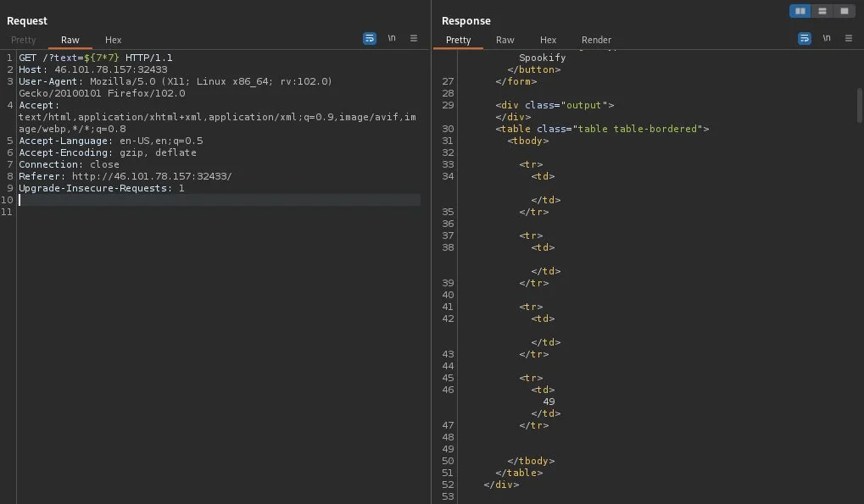Open Request pane hamburger options menu
This screenshot has height=504, width=864.
(x=414, y=38)
